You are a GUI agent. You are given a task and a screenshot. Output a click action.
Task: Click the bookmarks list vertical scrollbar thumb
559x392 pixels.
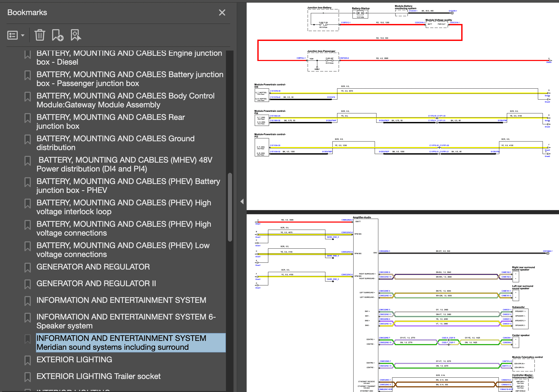coord(230,207)
